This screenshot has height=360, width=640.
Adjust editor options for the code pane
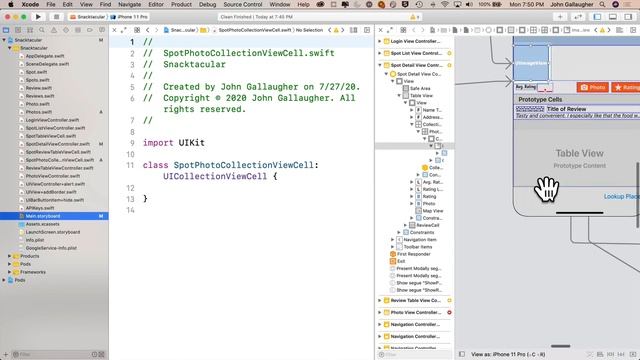coord(353,30)
